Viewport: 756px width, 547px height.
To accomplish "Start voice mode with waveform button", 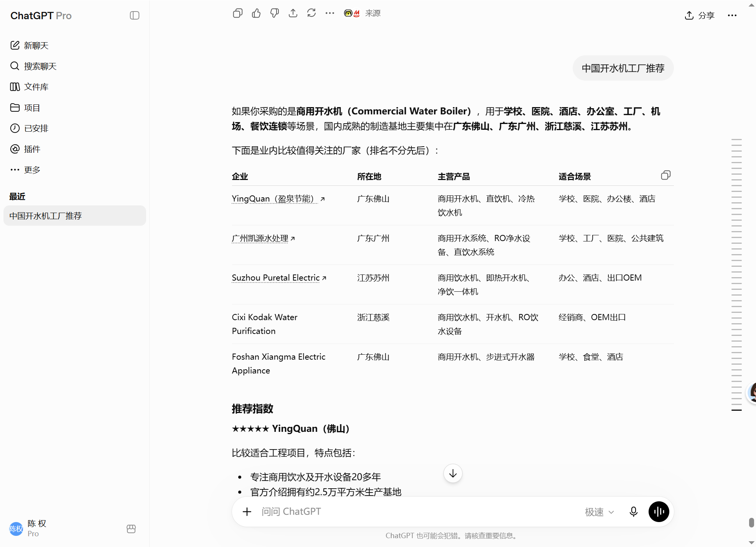I will [659, 512].
